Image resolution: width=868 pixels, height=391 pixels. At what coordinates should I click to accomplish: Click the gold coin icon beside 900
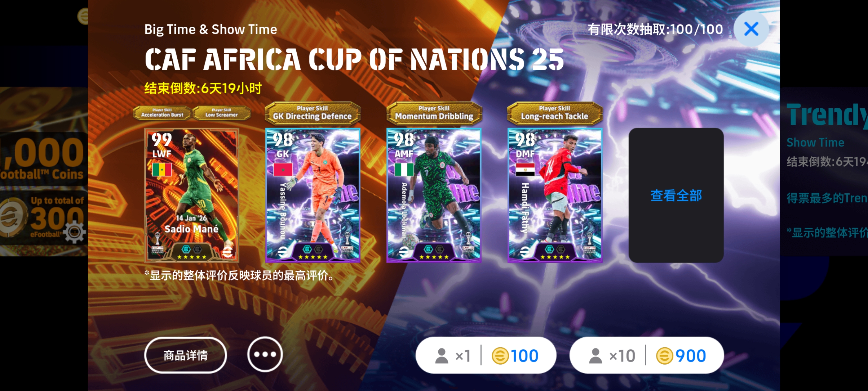tap(664, 356)
